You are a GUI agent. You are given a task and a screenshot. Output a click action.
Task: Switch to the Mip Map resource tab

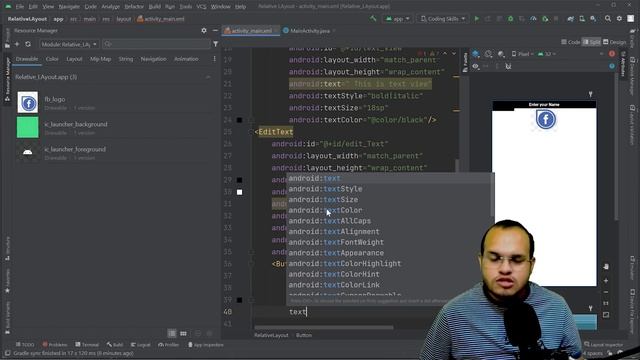(100, 59)
